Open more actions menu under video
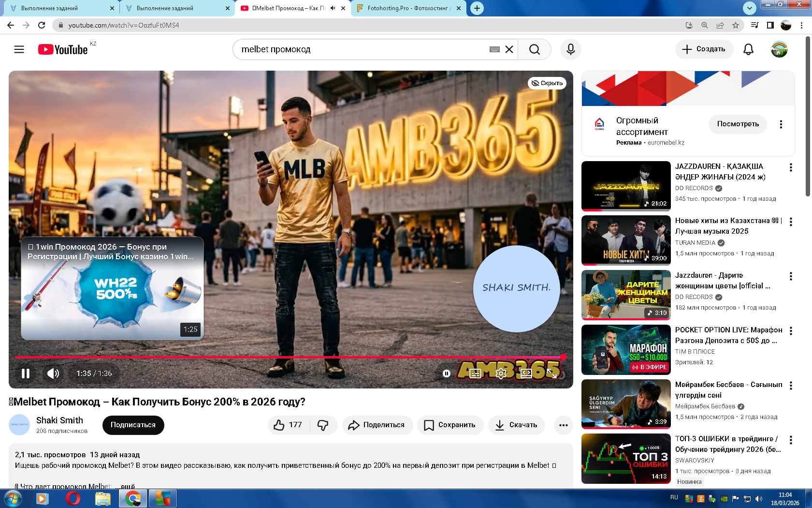812x508 pixels. point(563,425)
